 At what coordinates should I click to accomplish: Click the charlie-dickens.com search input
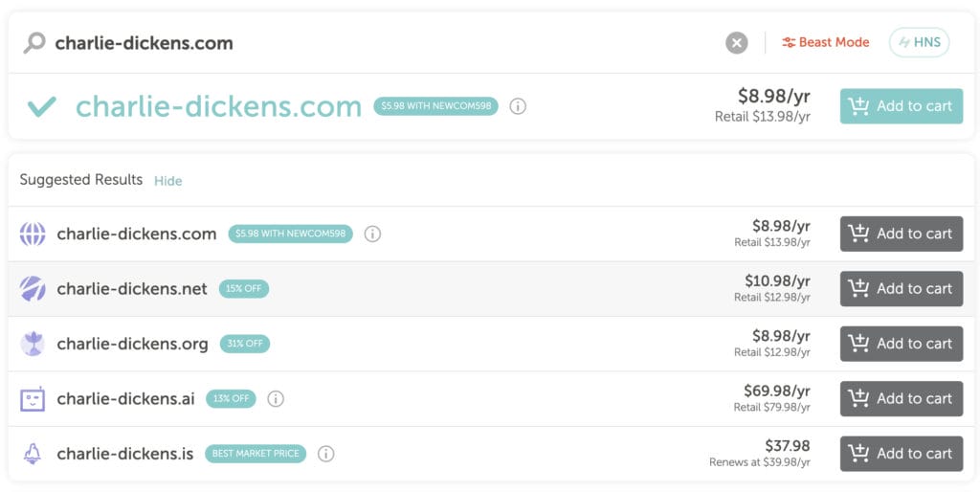(x=144, y=43)
